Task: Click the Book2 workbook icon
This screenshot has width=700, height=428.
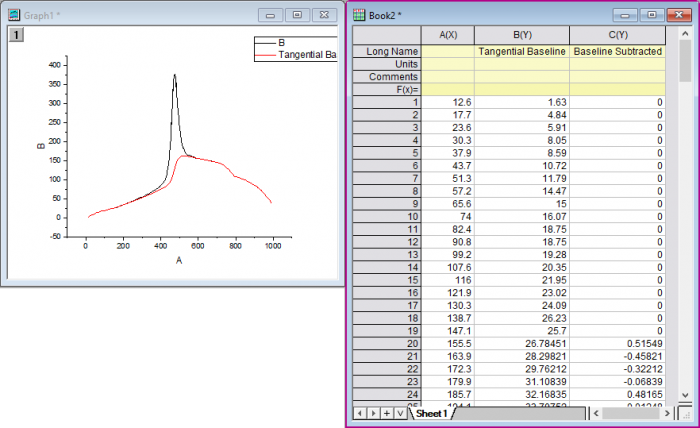Action: [x=359, y=15]
